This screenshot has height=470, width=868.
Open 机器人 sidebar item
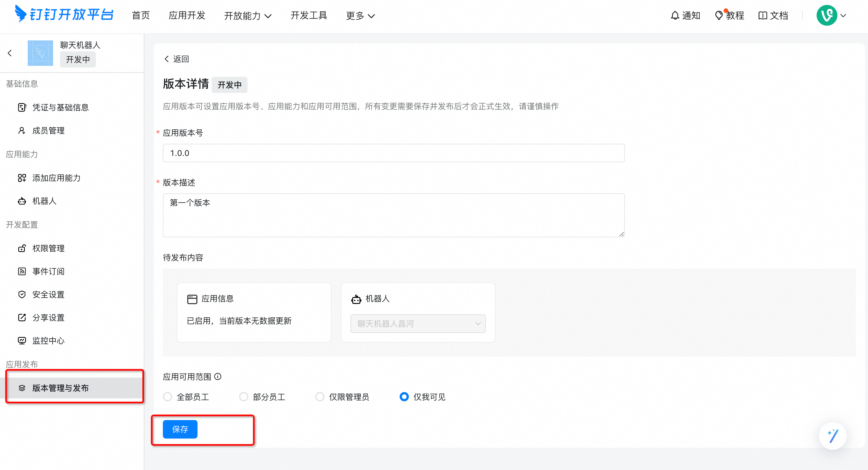tap(72, 201)
